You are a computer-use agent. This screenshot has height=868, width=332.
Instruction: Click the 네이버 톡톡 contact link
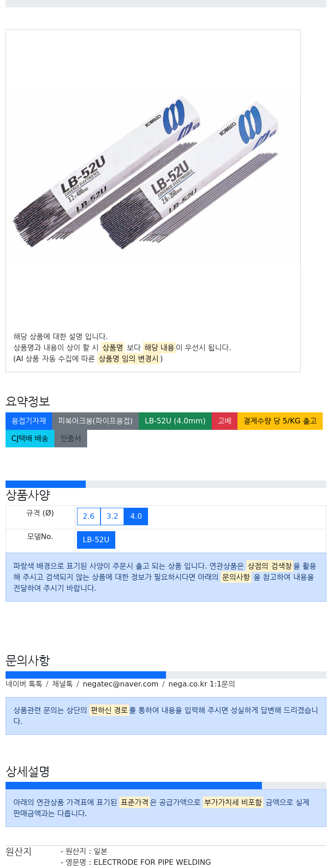[x=24, y=684]
